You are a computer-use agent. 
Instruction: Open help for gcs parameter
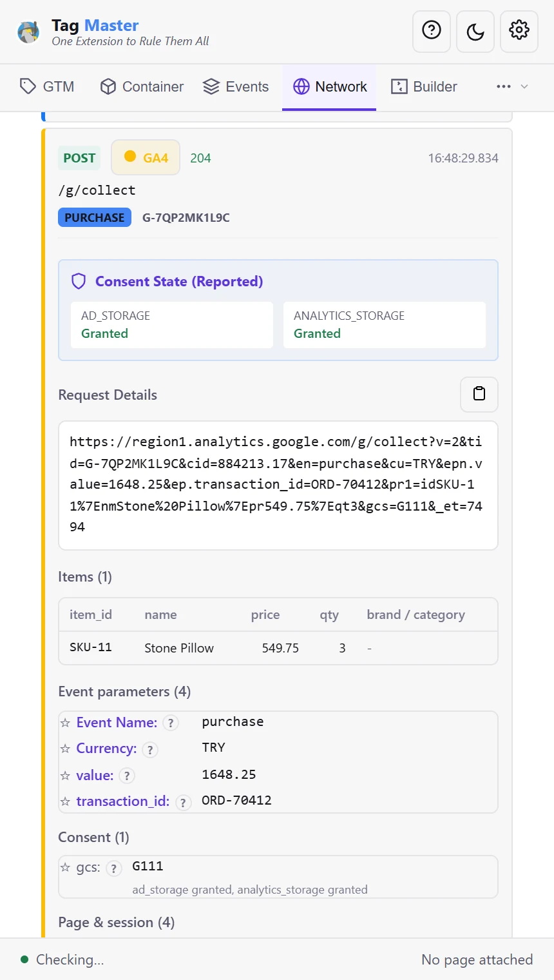click(x=114, y=868)
